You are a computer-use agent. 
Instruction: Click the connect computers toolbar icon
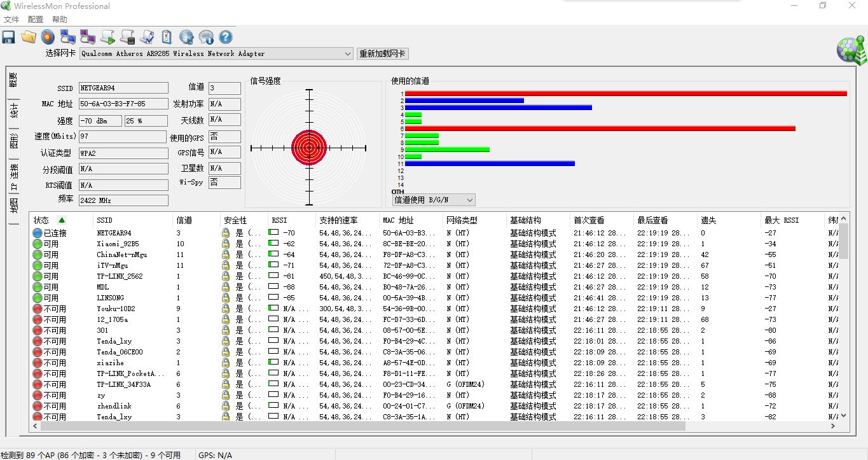pyautogui.click(x=68, y=37)
